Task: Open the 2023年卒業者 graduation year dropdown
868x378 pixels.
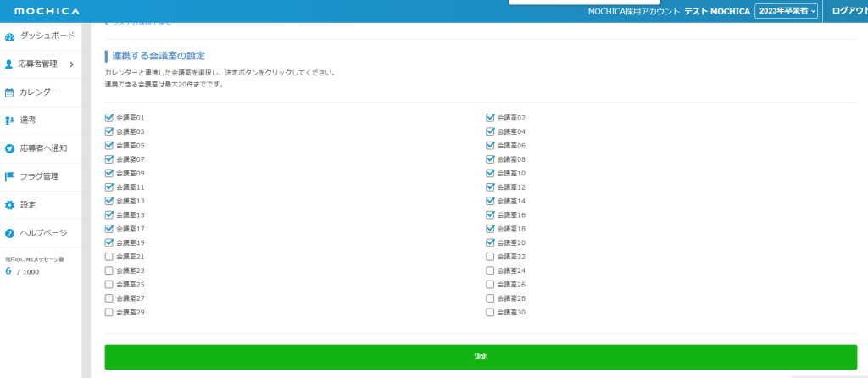Action: pos(786,11)
